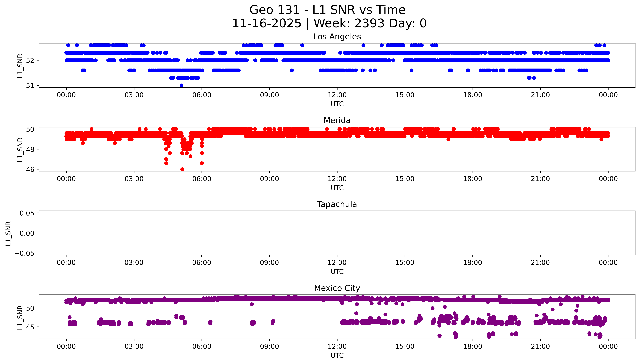
Task: Click the lowest blue point at 51 in Los Angeles
Action: pos(181,85)
